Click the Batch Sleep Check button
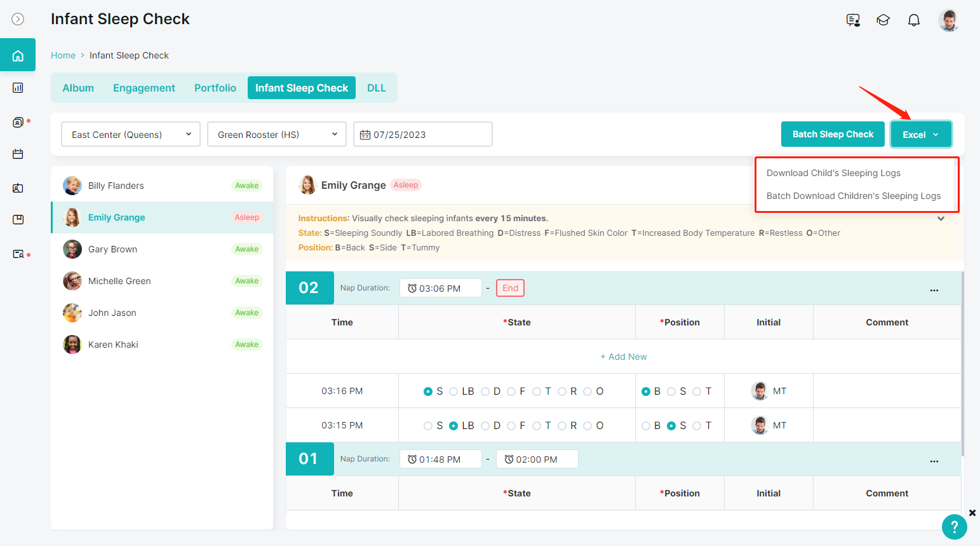The width and height of the screenshot is (980, 546). [x=833, y=134]
